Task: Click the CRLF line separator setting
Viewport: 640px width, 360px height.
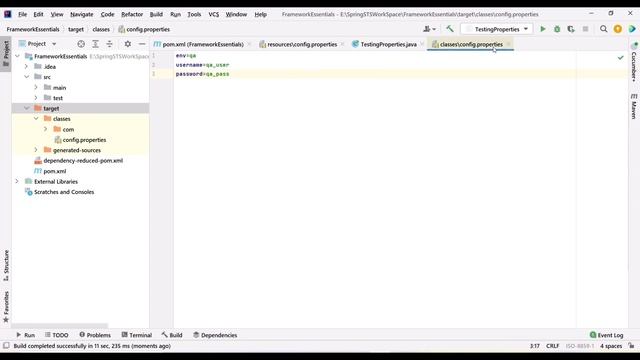Action: point(553,346)
